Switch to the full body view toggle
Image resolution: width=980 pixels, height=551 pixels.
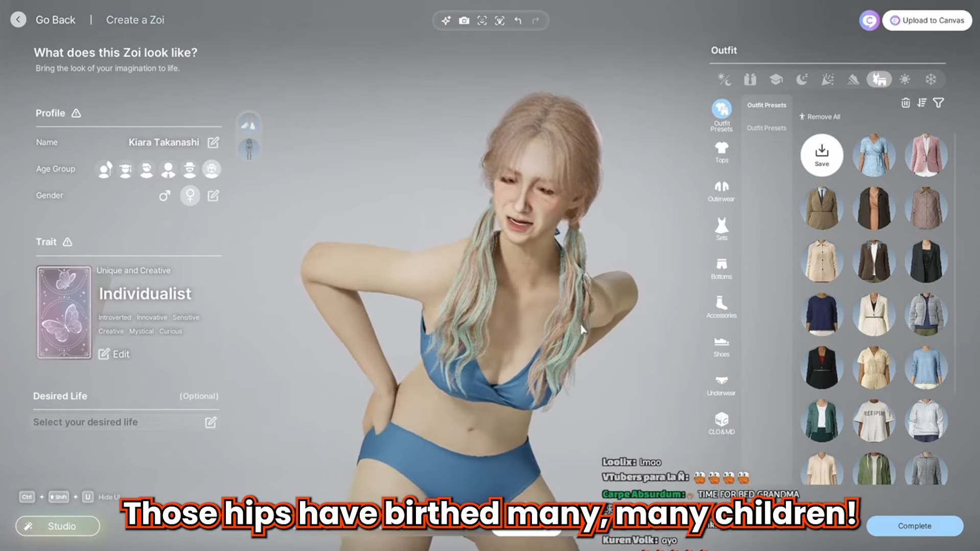(x=249, y=149)
